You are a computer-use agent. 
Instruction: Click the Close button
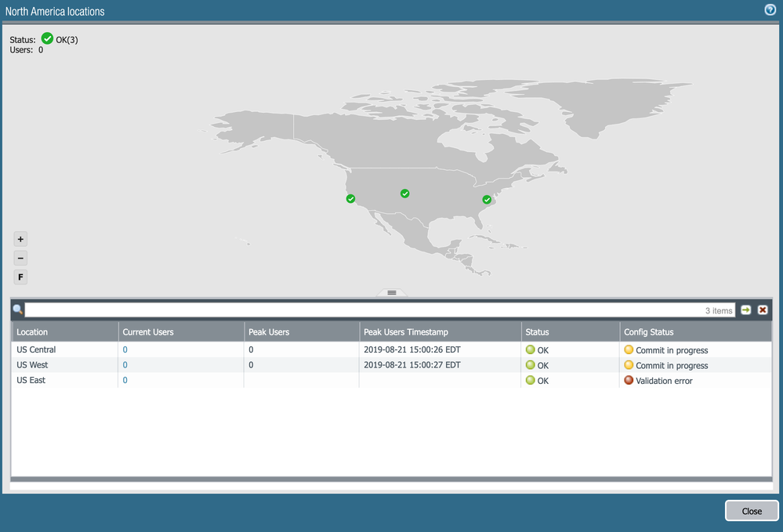pos(752,511)
